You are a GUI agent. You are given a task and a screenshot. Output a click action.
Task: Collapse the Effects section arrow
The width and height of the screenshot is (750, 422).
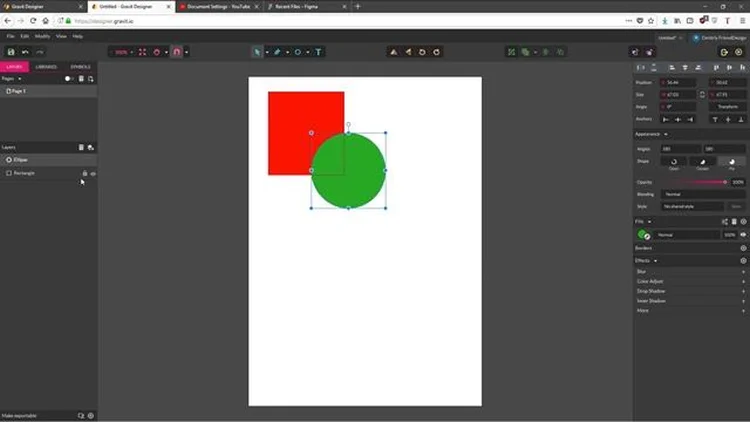coord(655,261)
